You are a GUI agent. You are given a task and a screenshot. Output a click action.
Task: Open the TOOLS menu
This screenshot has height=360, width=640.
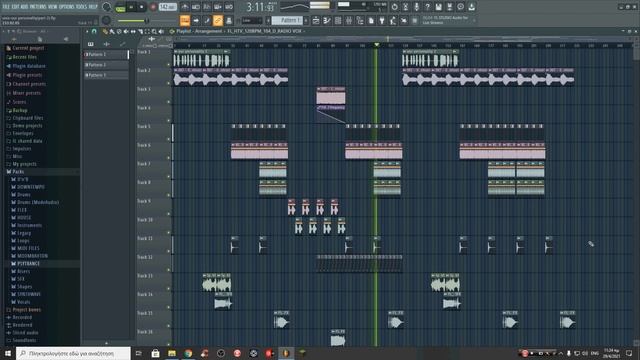click(x=82, y=7)
